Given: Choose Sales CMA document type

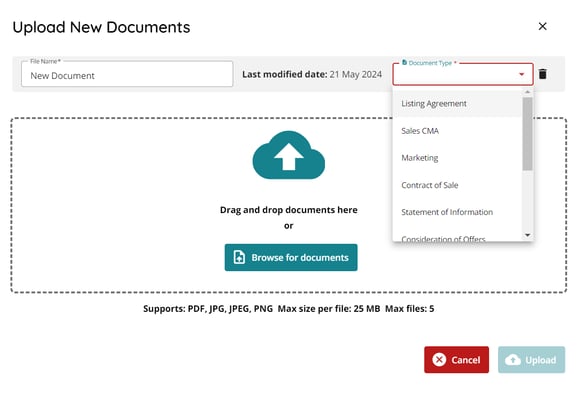Looking at the screenshot, I should coord(457,131).
